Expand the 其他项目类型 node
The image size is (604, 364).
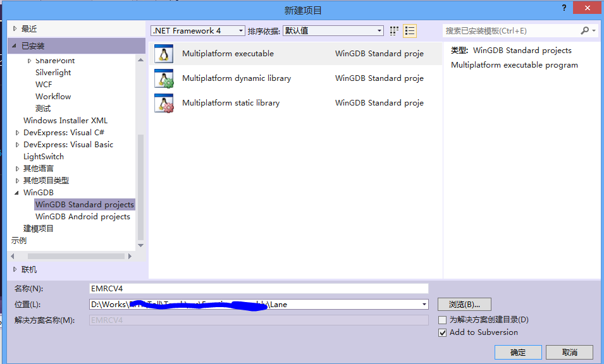(x=17, y=181)
